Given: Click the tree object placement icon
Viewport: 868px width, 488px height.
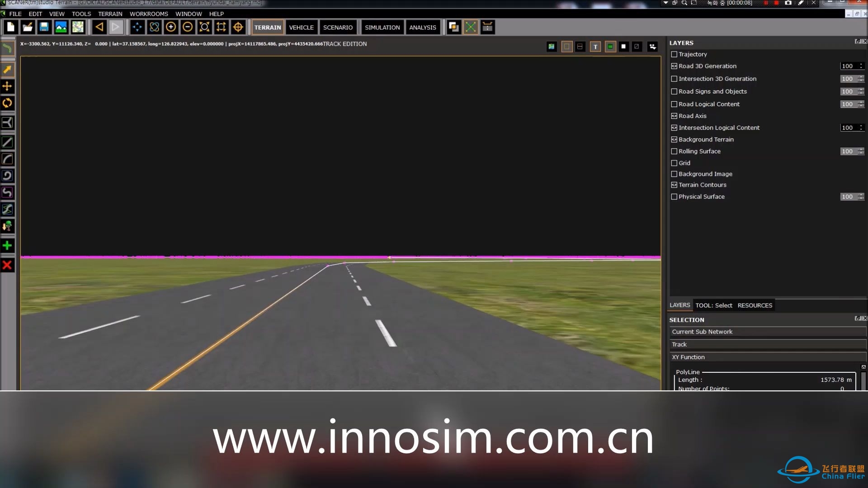Looking at the screenshot, I should 7,226.
